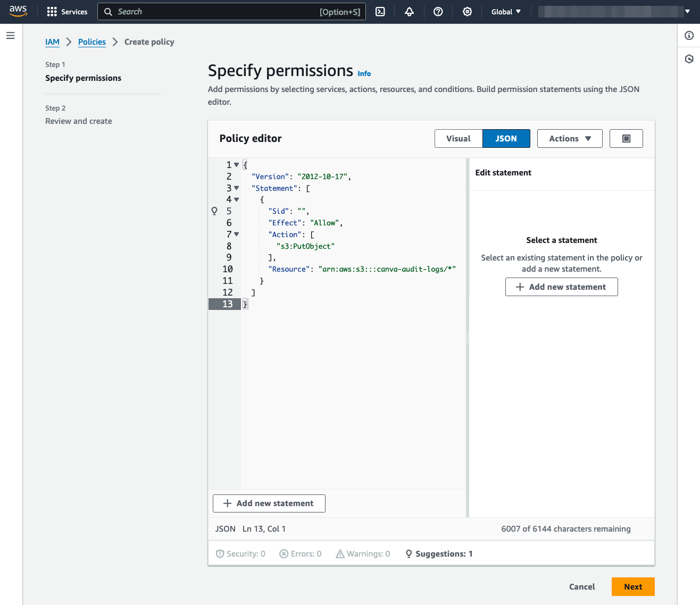
Task: Collapse the Action array fold on line 7
Action: click(237, 234)
